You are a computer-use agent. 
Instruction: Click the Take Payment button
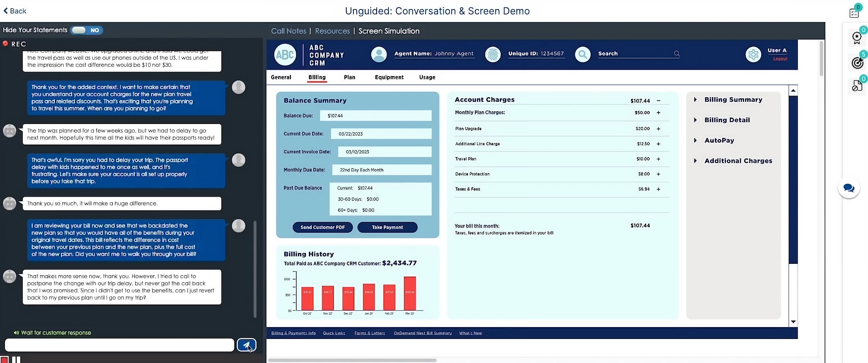click(x=387, y=227)
